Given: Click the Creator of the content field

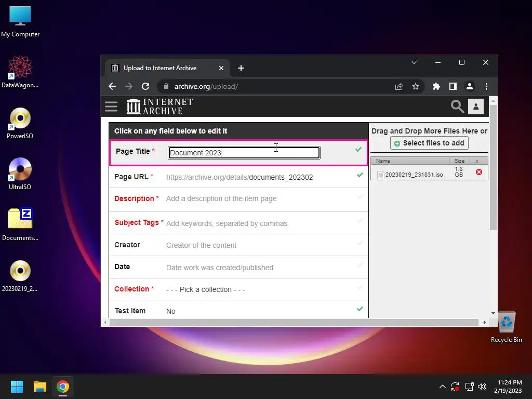Looking at the screenshot, I should point(201,245).
